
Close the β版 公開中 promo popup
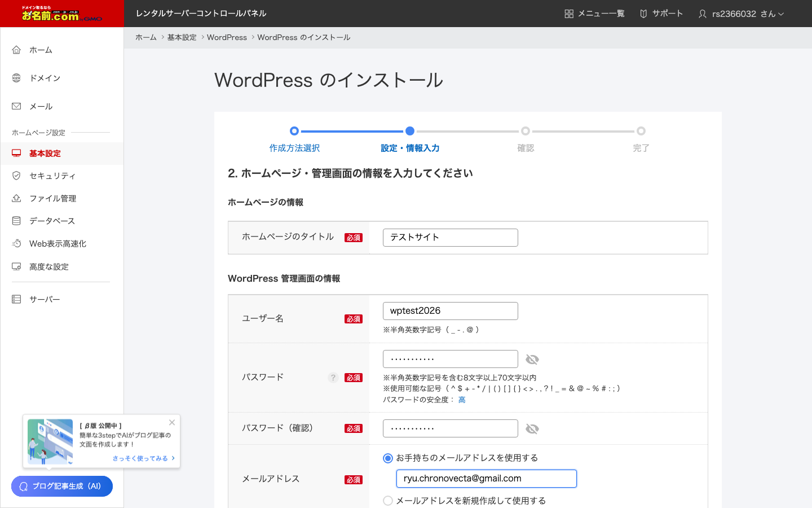[172, 422]
